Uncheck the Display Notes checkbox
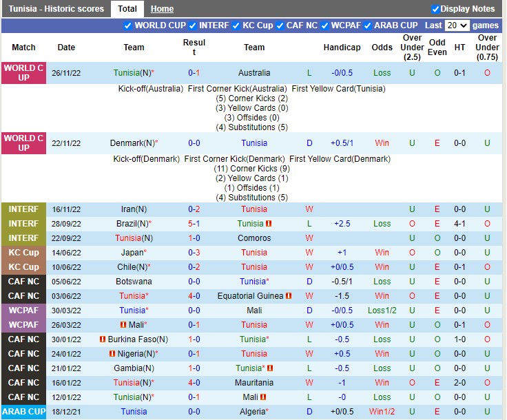The width and height of the screenshot is (507, 420). click(x=435, y=9)
